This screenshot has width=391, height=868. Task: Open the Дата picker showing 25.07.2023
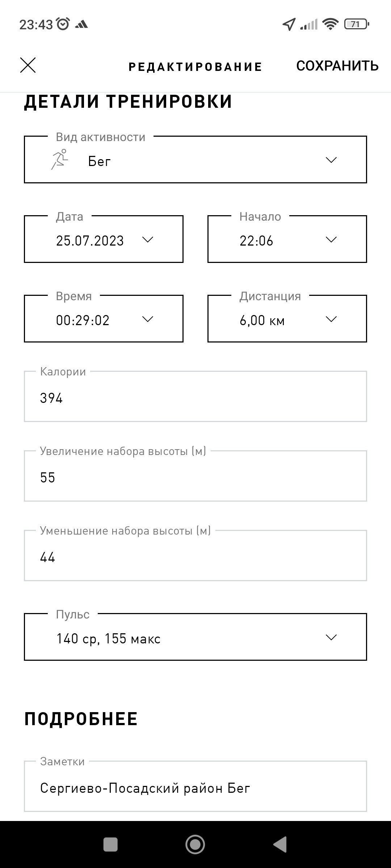[104, 239]
